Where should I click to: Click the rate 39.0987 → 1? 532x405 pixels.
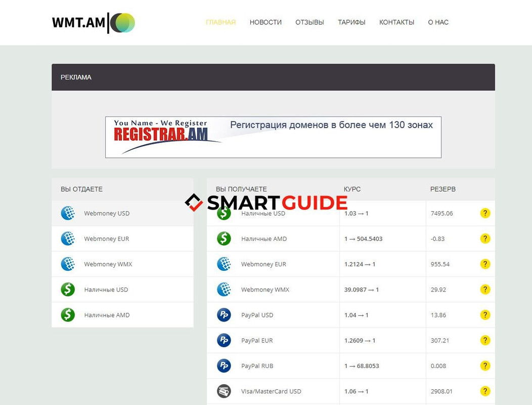point(362,290)
